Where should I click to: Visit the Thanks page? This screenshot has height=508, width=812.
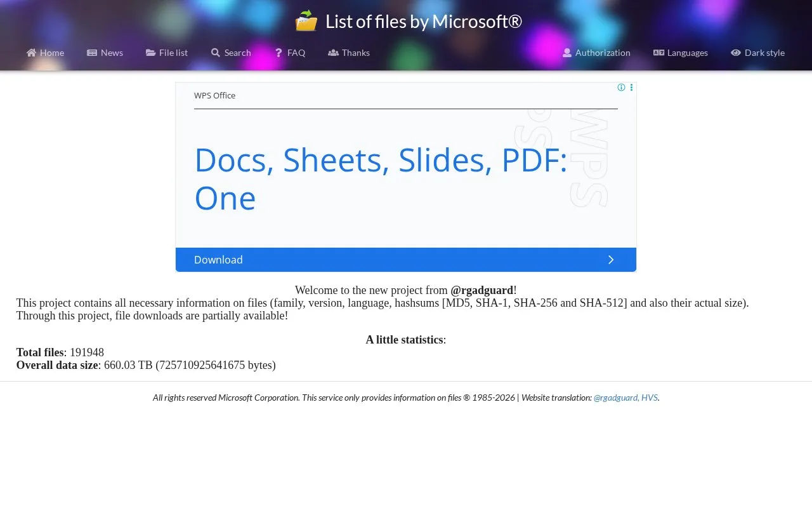[x=349, y=53]
